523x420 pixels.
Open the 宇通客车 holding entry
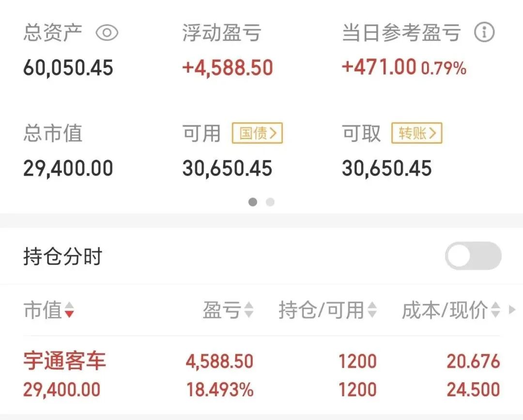65,361
